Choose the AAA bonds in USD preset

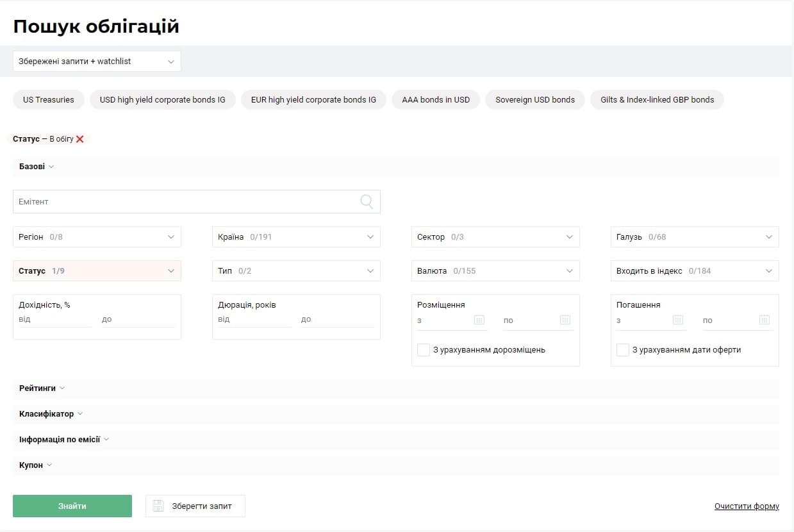pyautogui.click(x=436, y=100)
